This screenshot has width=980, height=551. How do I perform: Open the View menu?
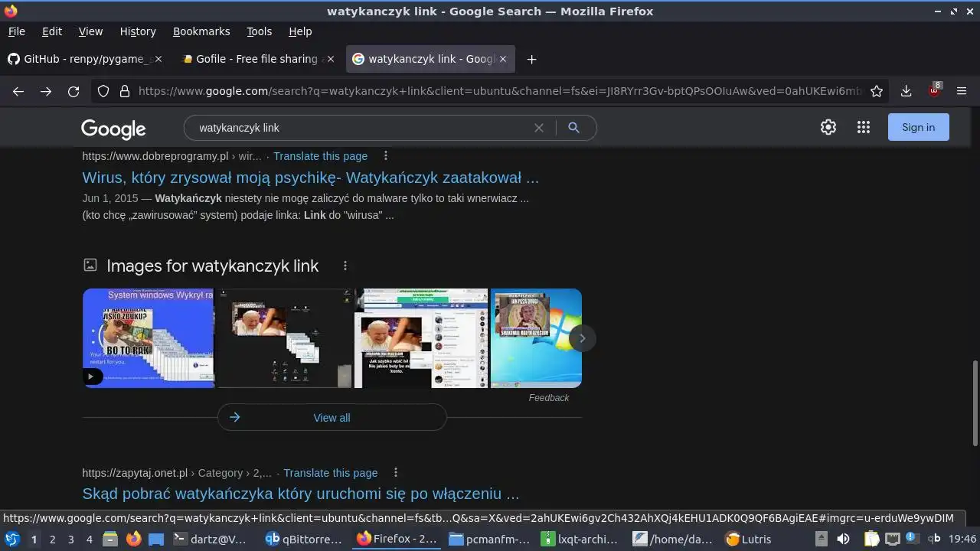tap(90, 31)
